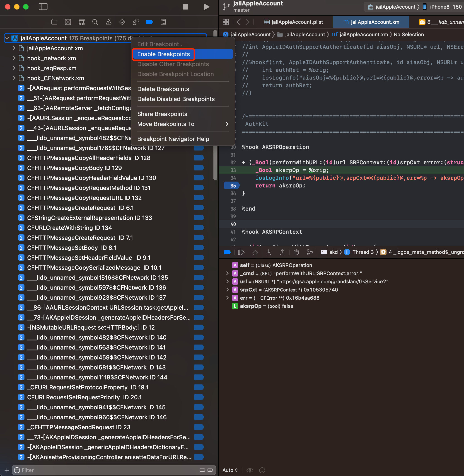Image resolution: width=464 pixels, height=476 pixels.
Task: Select the Breakpoint navigator icon
Action: click(x=149, y=22)
